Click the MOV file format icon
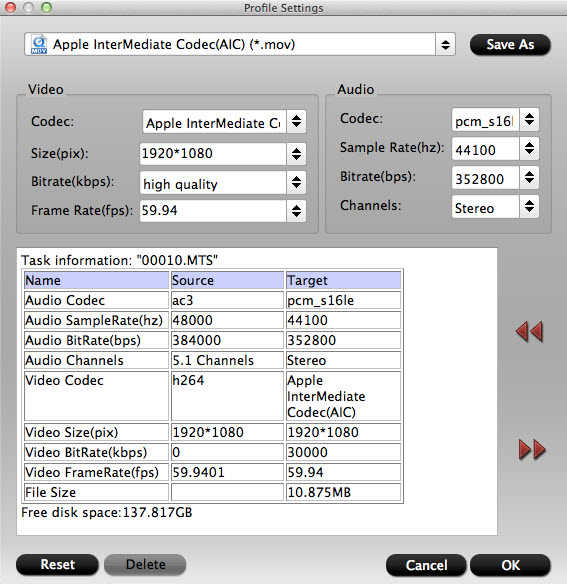The width and height of the screenshot is (567, 584). (39, 45)
